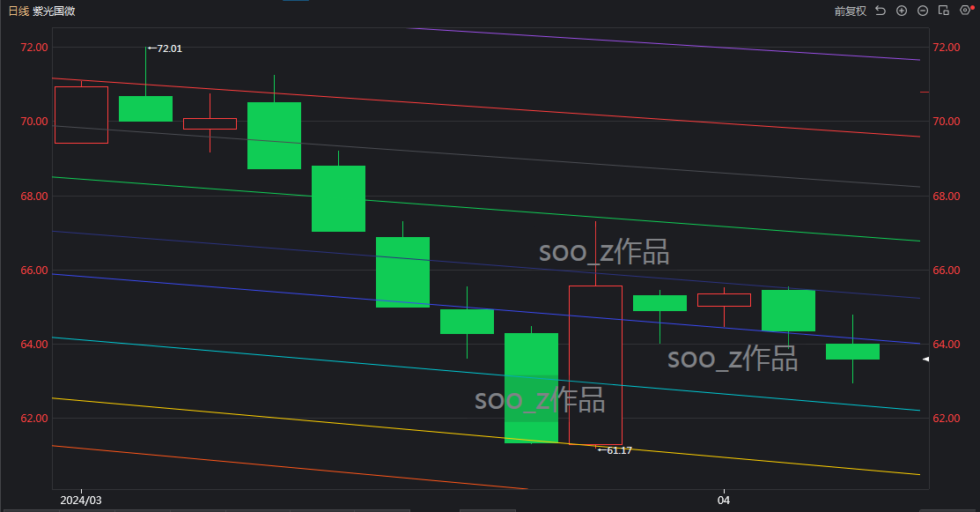The height and width of the screenshot is (512, 980).
Task: Select the 日线 period label
Action: tap(18, 11)
